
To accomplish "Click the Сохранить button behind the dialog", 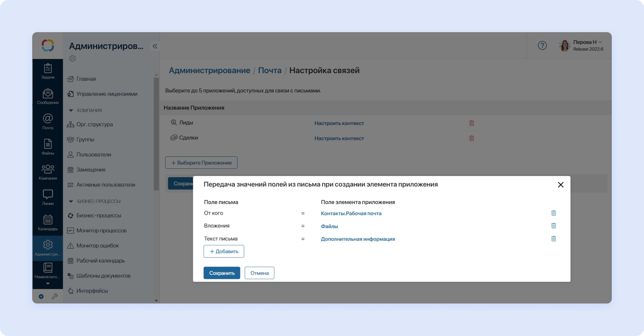I will (180, 183).
